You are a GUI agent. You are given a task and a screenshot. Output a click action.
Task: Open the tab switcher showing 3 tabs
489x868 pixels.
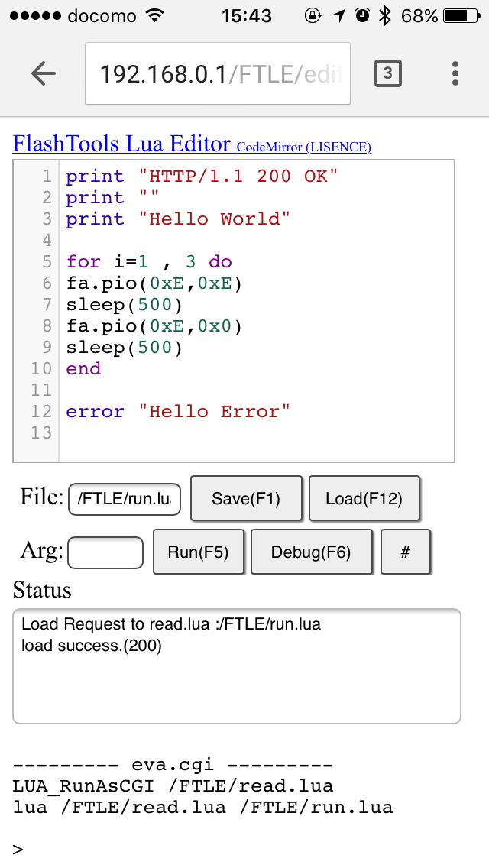click(387, 73)
